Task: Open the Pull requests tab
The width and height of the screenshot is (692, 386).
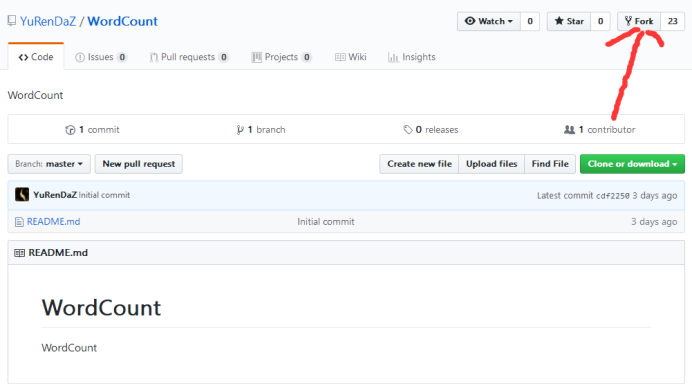Action: coord(189,57)
